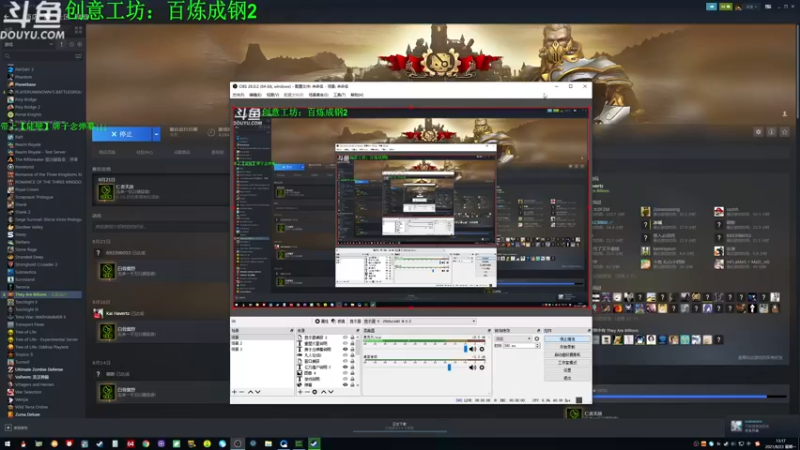Move selected OBS source down
The image size is (800, 450).
pyautogui.click(x=331, y=392)
